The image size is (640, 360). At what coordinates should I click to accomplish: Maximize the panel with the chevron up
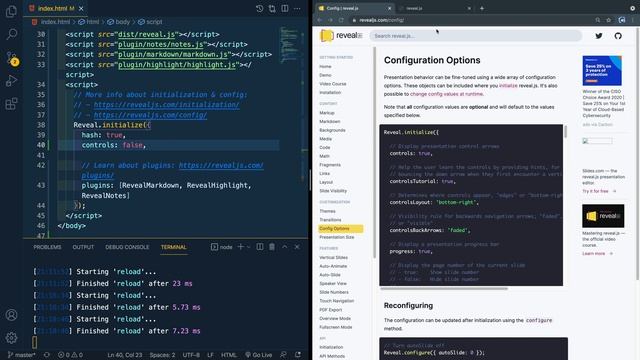pyautogui.click(x=284, y=247)
